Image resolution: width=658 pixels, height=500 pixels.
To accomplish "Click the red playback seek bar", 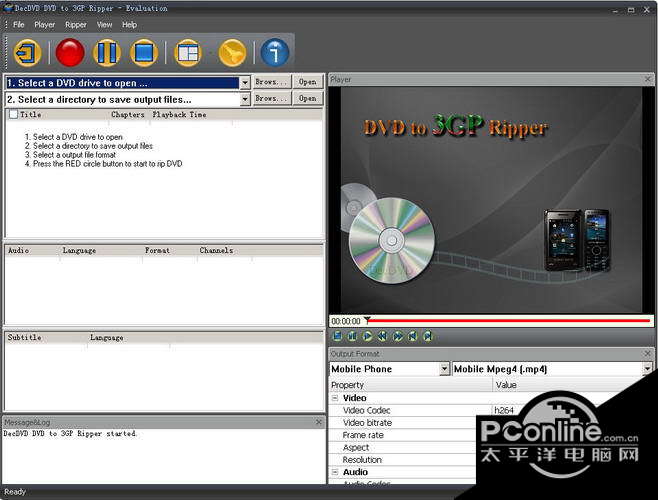I will (x=509, y=320).
